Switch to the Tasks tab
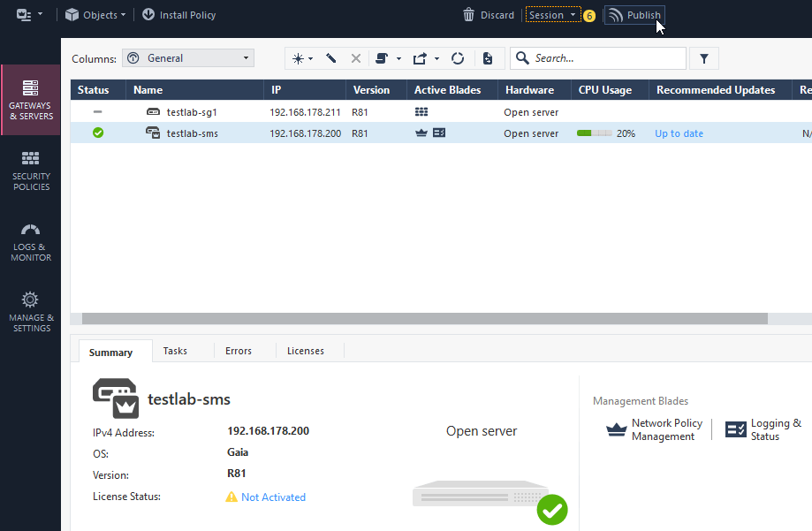This screenshot has width=812, height=531. 175,351
